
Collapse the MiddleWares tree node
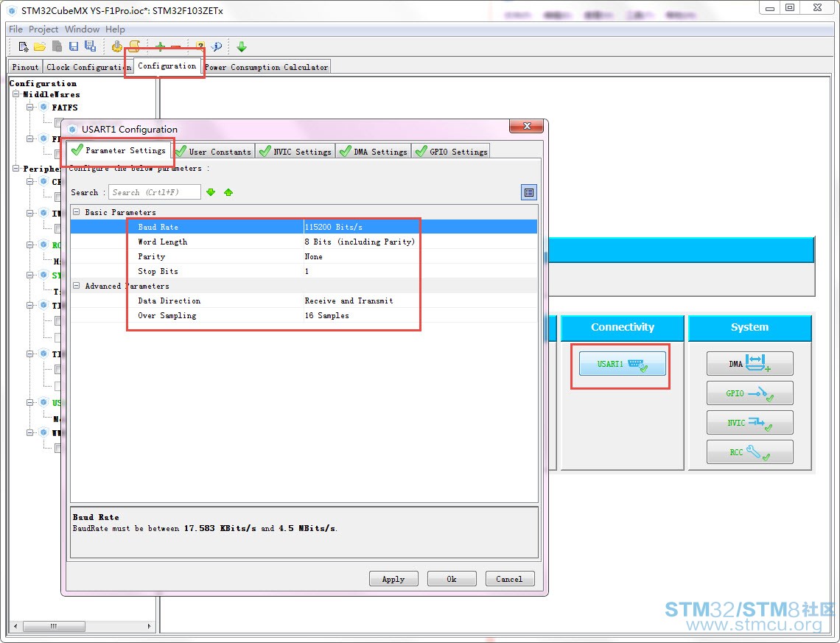click(x=16, y=94)
